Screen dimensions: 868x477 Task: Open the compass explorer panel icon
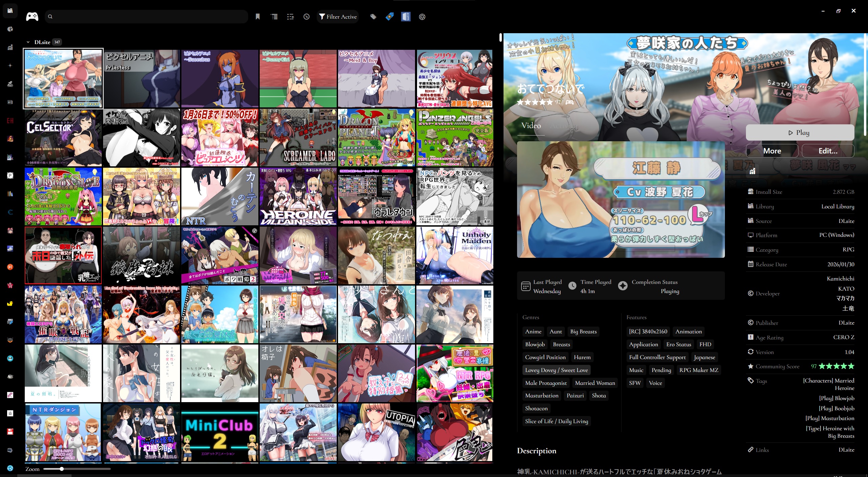tap(307, 17)
